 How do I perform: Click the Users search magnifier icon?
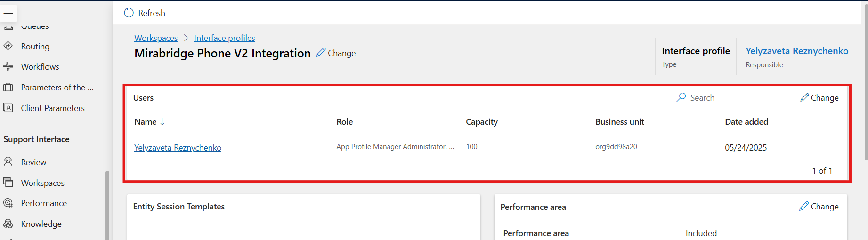point(681,97)
